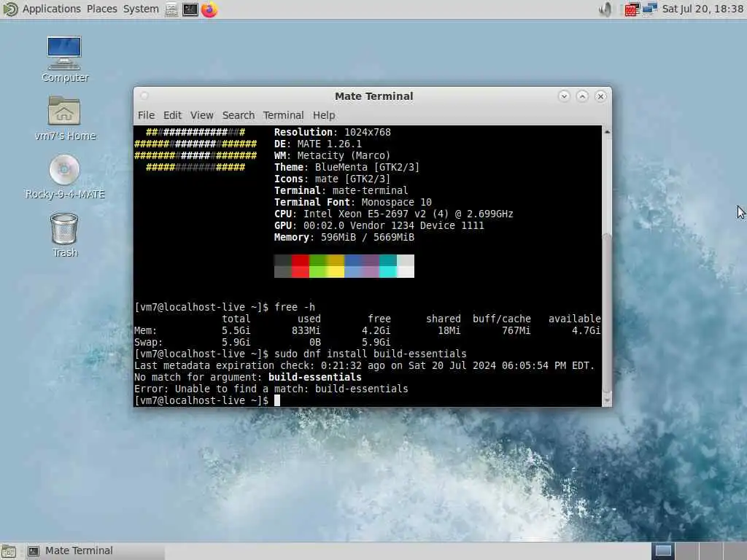
Task: Select the Trash desktop icon
Action: click(64, 235)
